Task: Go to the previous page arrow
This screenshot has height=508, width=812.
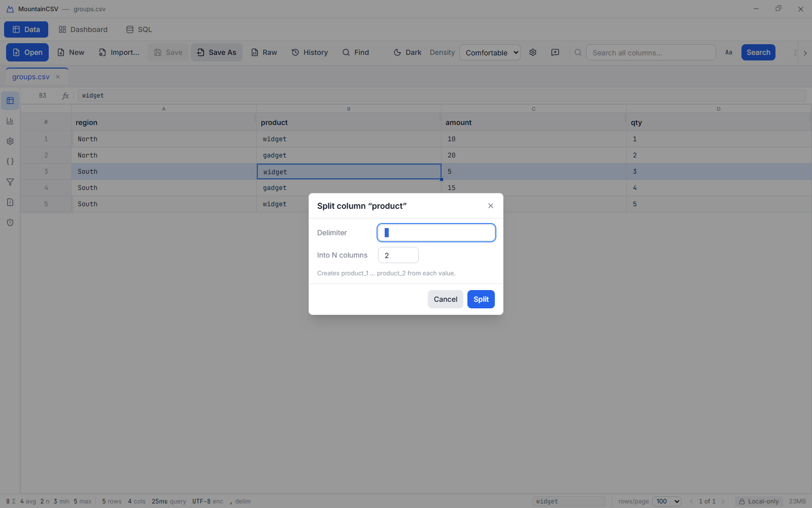Action: [x=691, y=501]
